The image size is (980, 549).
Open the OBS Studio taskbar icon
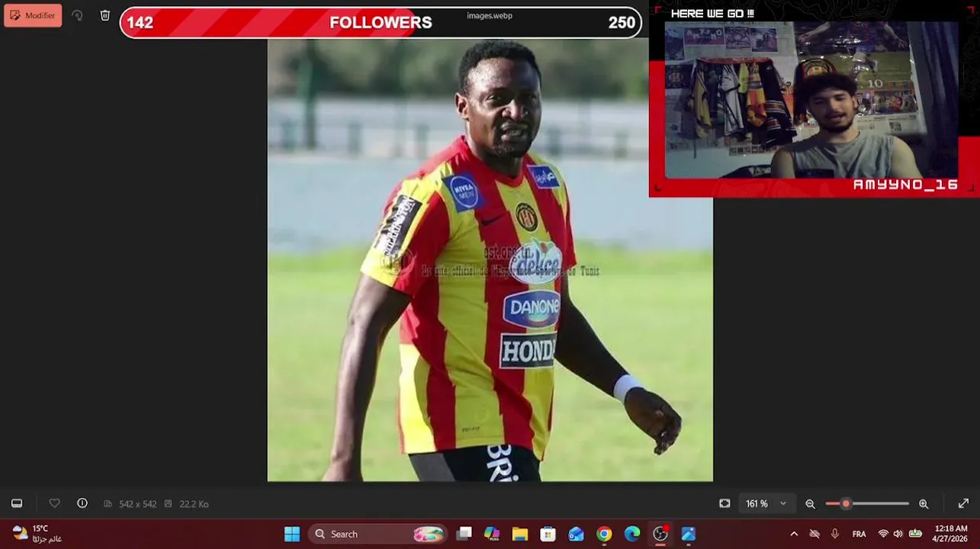[x=660, y=534]
